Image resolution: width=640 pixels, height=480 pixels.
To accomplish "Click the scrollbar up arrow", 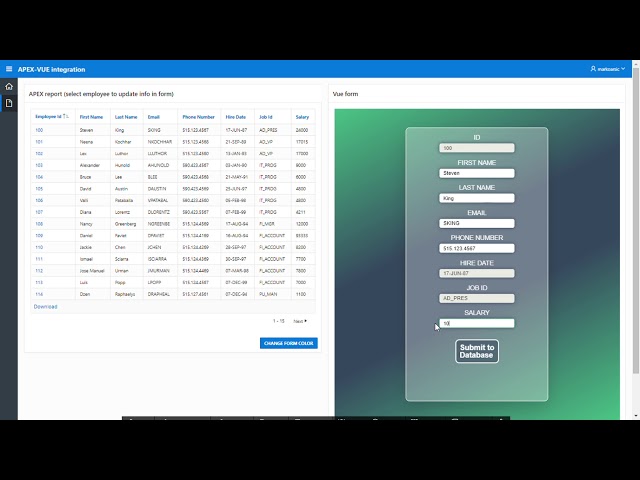I will coord(636,64).
